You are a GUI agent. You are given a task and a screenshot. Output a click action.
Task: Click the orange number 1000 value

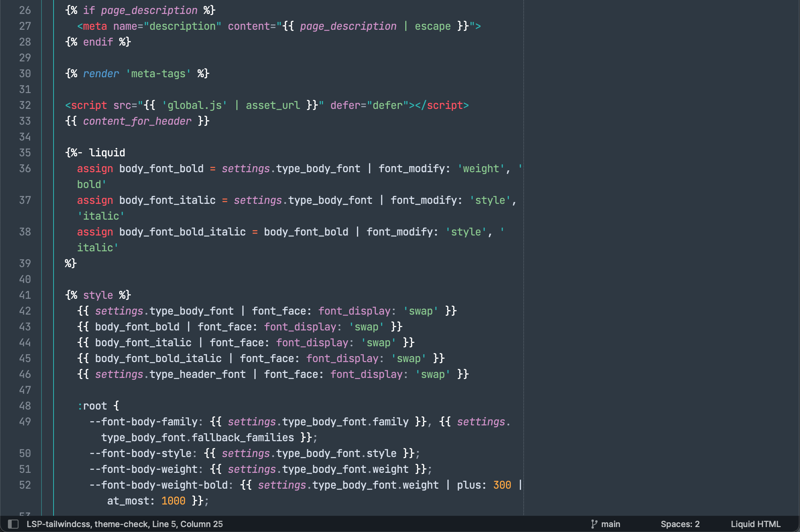173,501
